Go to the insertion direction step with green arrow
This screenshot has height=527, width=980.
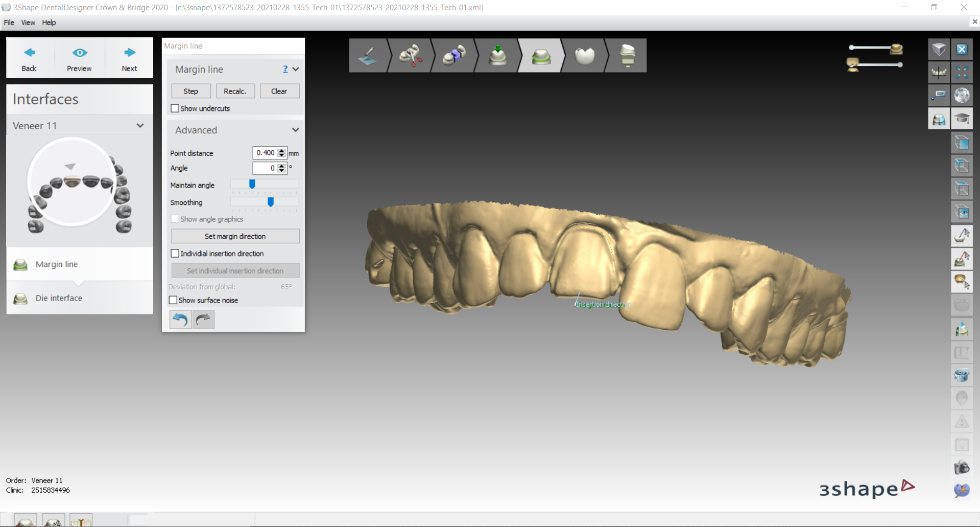click(497, 55)
